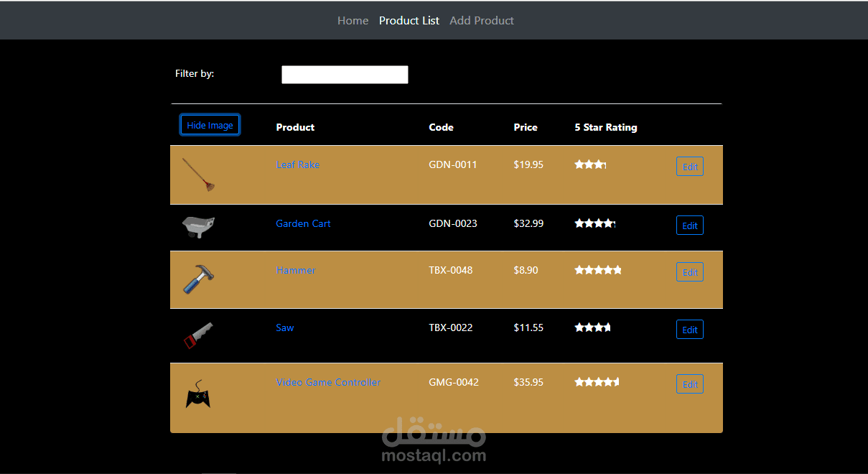Select the code TBX-0022
This screenshot has height=474, width=868.
click(451, 327)
